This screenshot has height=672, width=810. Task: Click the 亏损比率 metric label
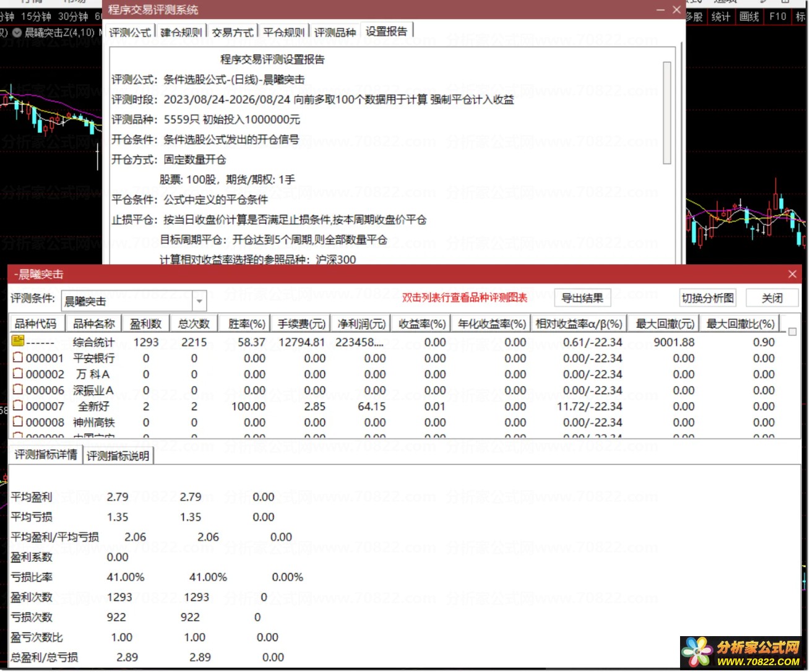[x=32, y=577]
